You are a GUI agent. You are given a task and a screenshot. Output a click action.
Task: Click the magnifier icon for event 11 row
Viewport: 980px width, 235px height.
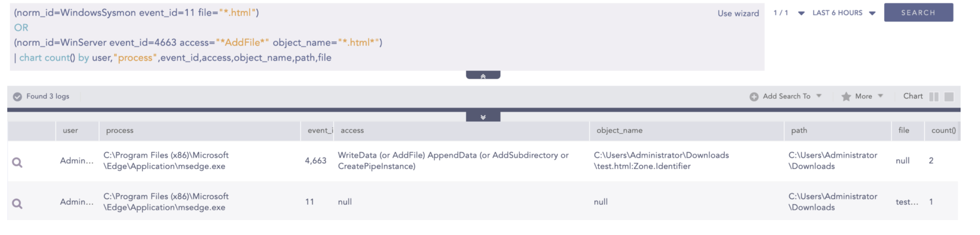point(17,204)
